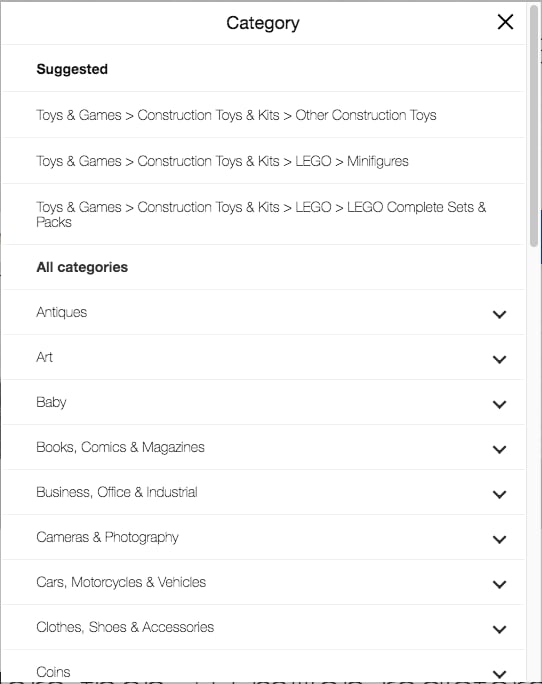542x684 pixels.
Task: Expand the Coins category chevron
Action: point(499,674)
